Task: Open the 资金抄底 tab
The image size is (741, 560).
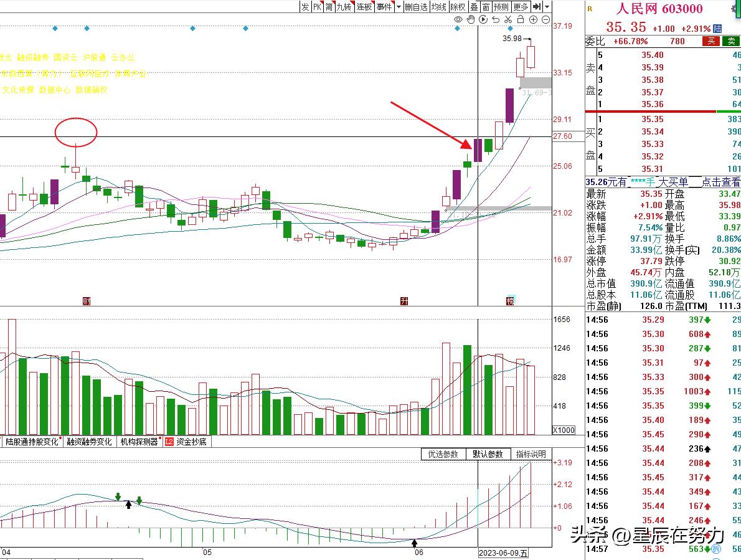Action: [x=187, y=442]
